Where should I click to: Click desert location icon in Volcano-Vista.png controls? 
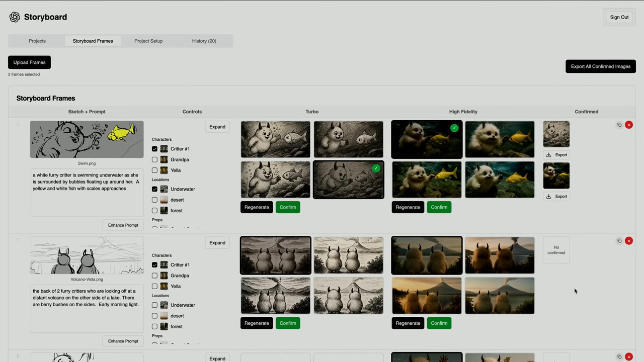pyautogui.click(x=164, y=316)
